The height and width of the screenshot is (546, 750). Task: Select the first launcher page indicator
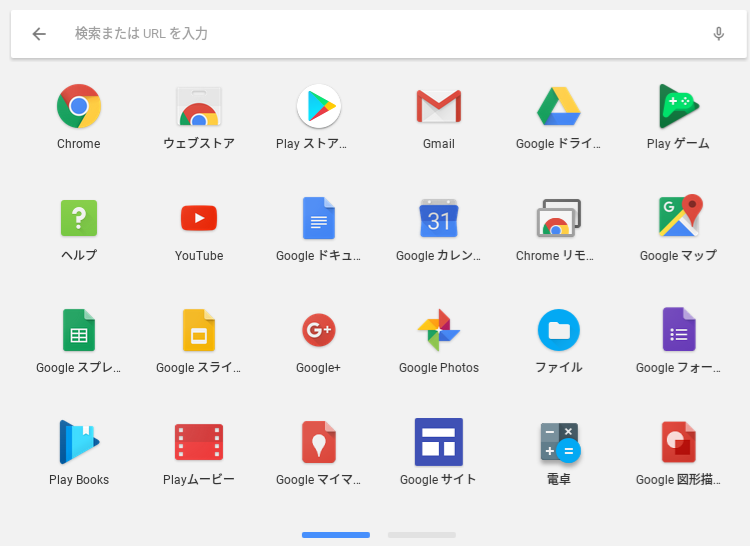(x=336, y=535)
